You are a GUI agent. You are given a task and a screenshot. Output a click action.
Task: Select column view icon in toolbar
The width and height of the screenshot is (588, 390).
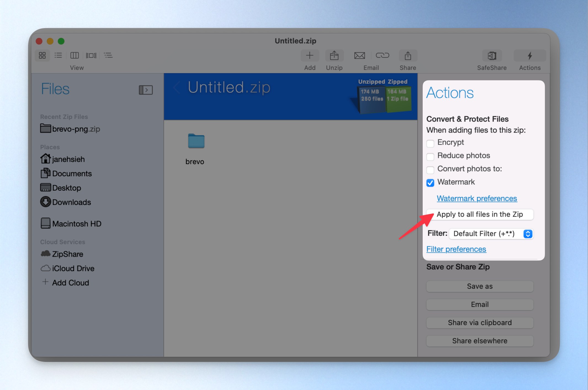click(x=75, y=55)
